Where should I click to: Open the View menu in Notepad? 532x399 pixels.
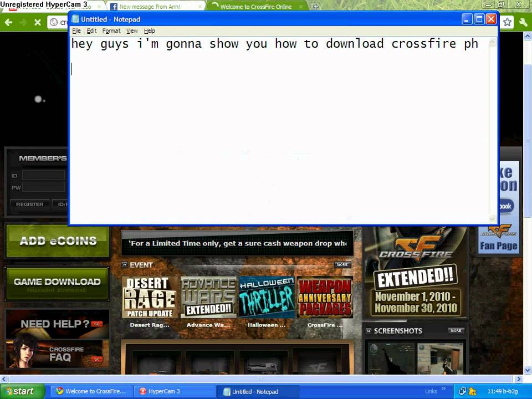click(132, 31)
